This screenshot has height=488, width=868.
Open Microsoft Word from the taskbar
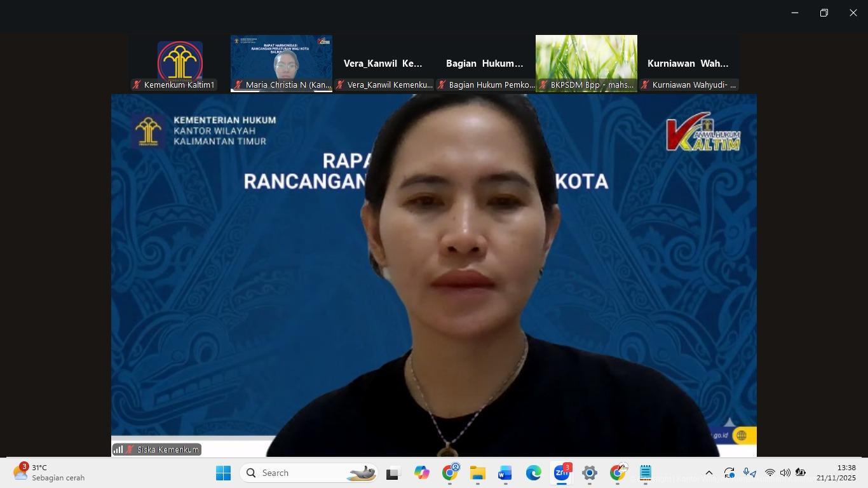[x=505, y=473]
